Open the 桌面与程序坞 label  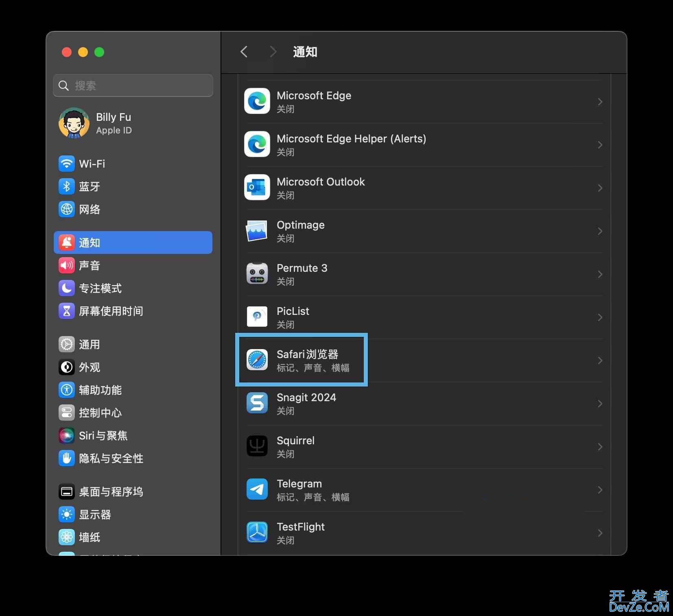tap(111, 492)
